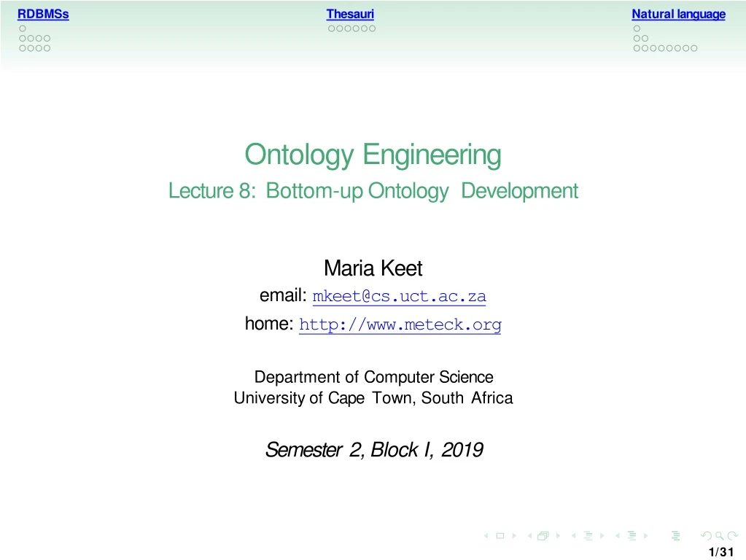Select the lone top circle under RDBMSs

[x=23, y=28]
